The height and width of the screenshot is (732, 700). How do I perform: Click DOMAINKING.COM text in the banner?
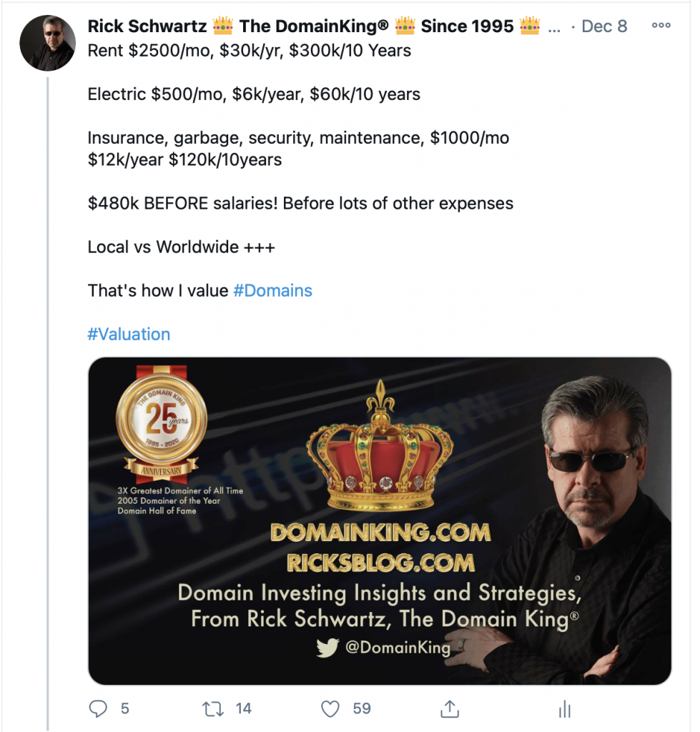click(380, 533)
